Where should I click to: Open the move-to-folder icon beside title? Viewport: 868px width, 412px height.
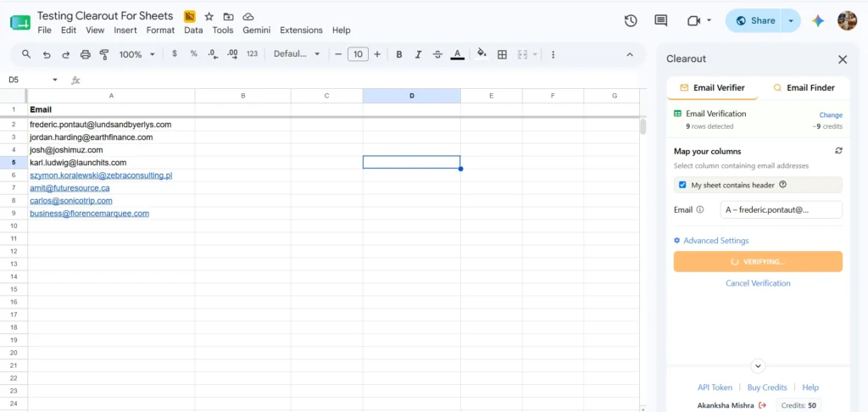(228, 17)
